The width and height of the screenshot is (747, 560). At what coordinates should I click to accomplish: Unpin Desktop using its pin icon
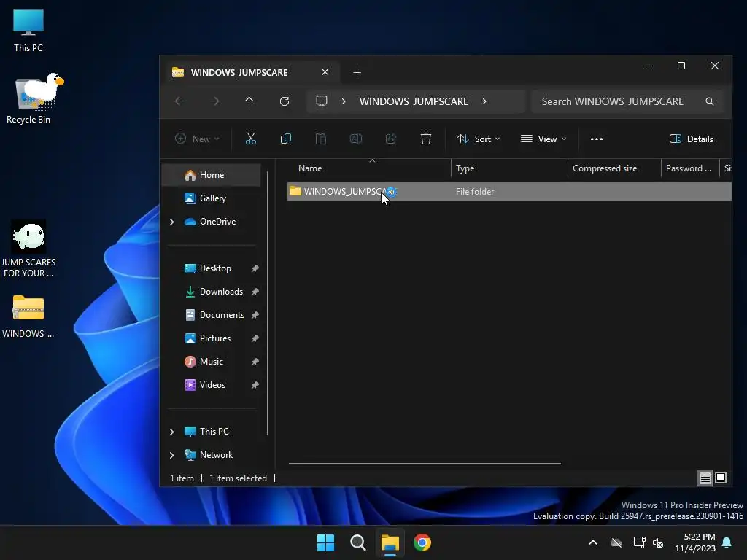click(x=255, y=268)
